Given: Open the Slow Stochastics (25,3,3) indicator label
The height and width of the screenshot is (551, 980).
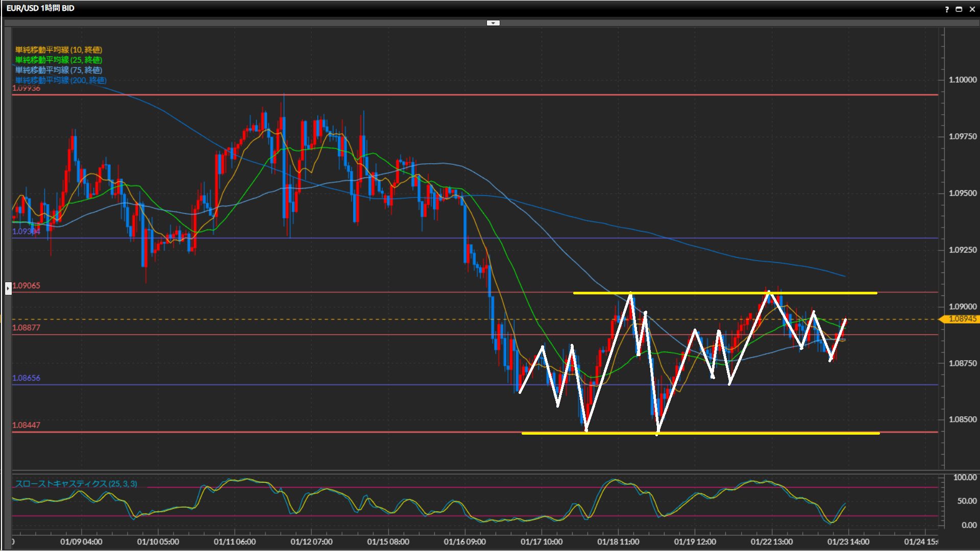Looking at the screenshot, I should point(76,484).
